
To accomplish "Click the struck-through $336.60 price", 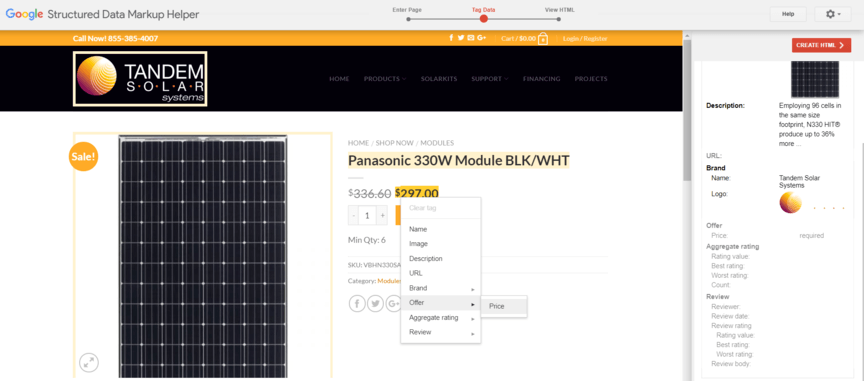I will point(370,193).
